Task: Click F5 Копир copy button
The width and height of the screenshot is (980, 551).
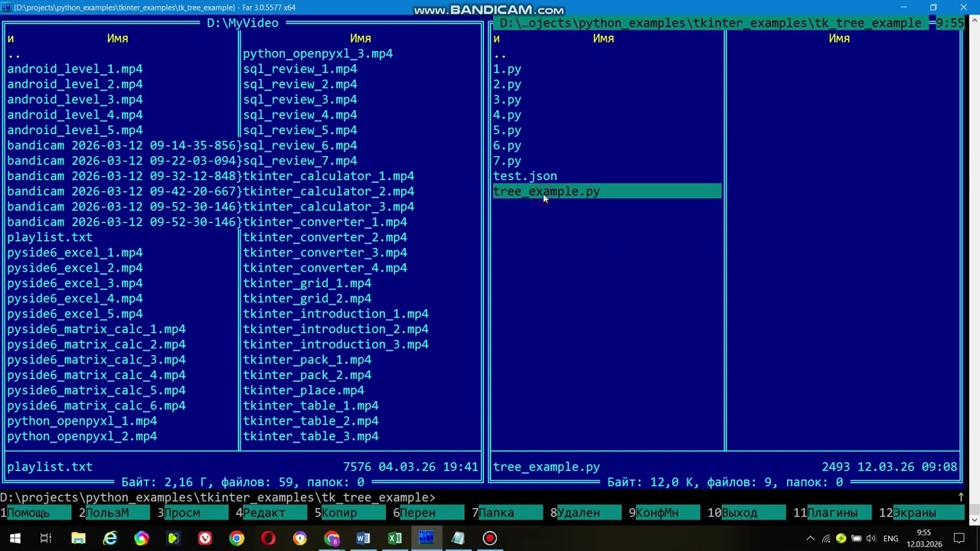Action: [351, 513]
